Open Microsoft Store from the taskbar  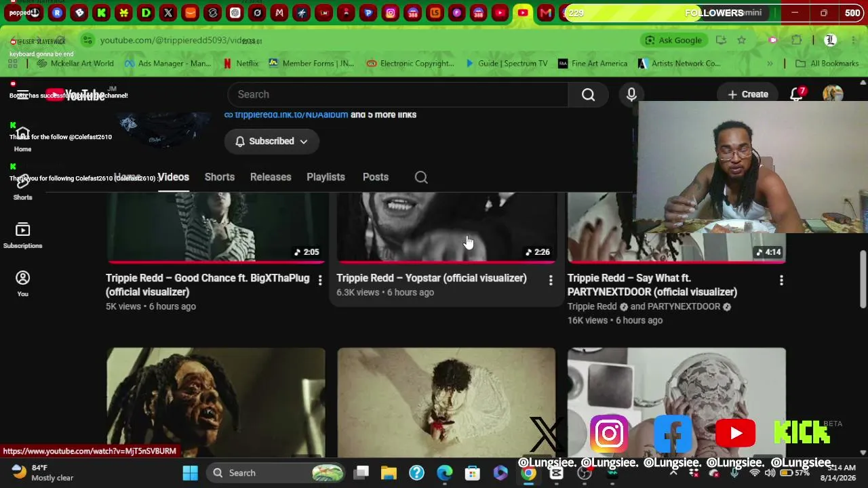coord(472,473)
